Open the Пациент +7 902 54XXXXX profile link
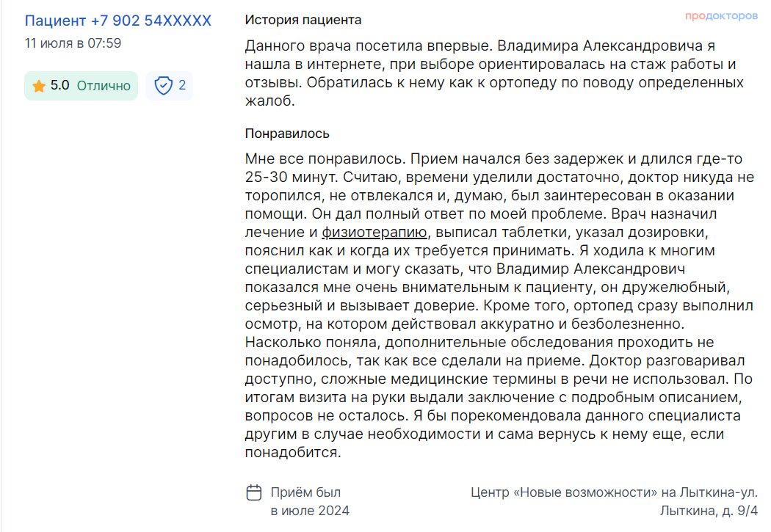 pos(118,21)
